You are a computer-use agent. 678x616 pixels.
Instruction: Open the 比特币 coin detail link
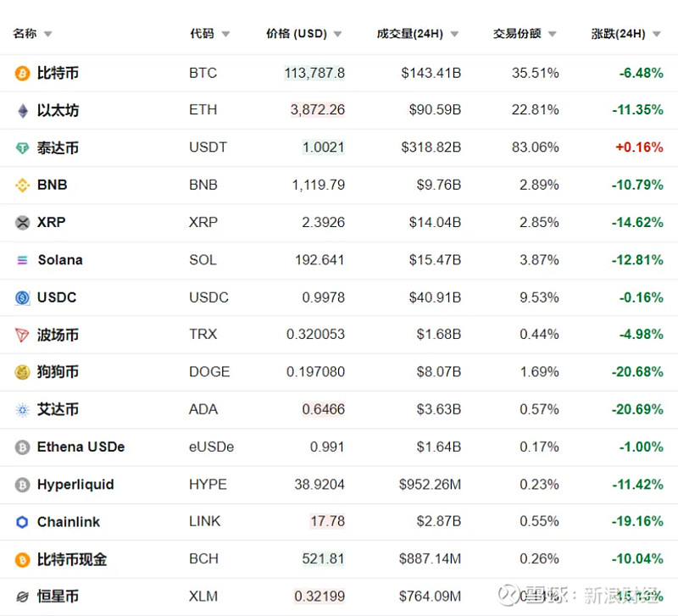click(x=58, y=74)
